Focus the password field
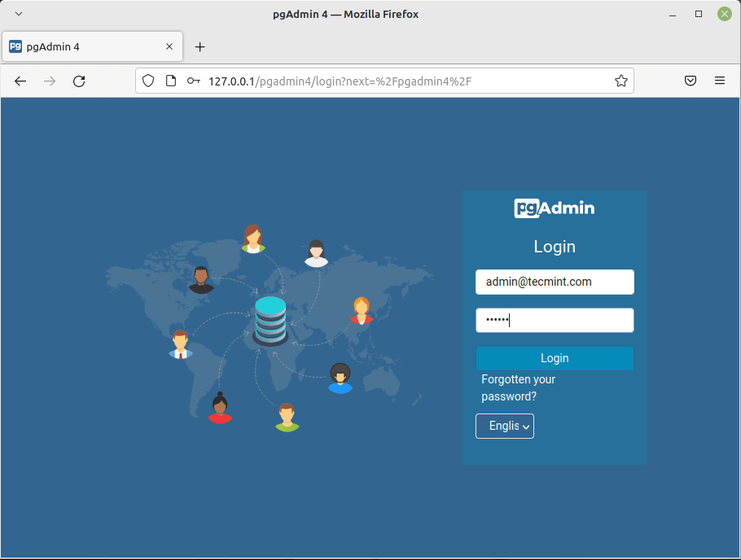The width and height of the screenshot is (741, 560). [555, 321]
